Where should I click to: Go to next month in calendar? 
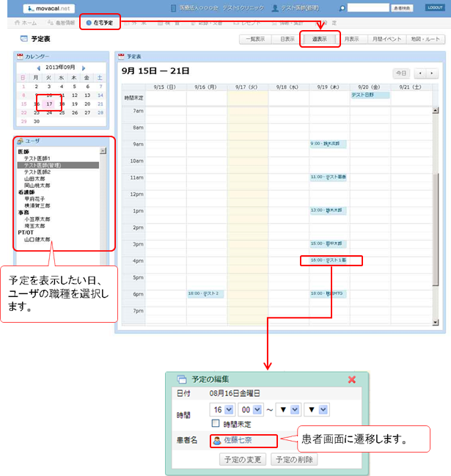click(x=84, y=68)
